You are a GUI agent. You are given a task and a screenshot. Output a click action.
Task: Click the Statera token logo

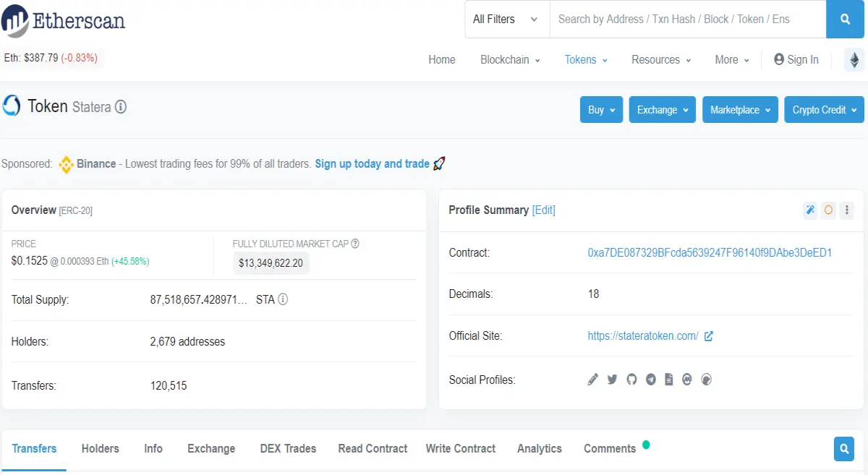[x=12, y=106]
